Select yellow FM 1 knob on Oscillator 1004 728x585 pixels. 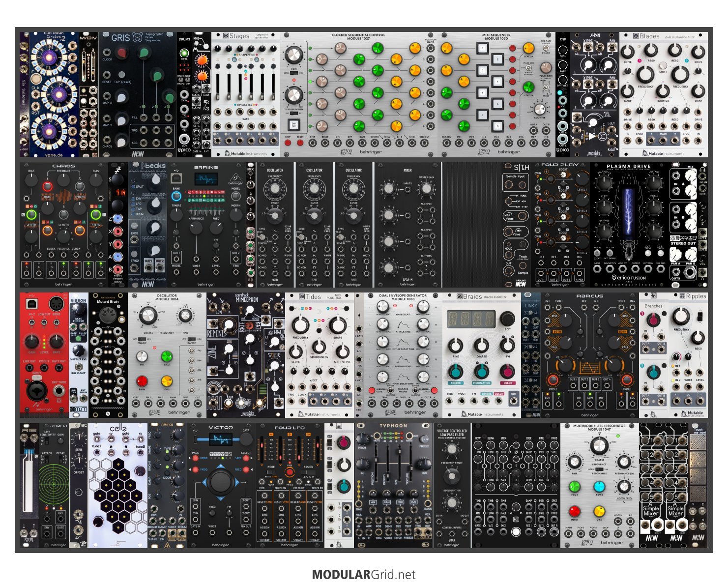click(x=167, y=381)
